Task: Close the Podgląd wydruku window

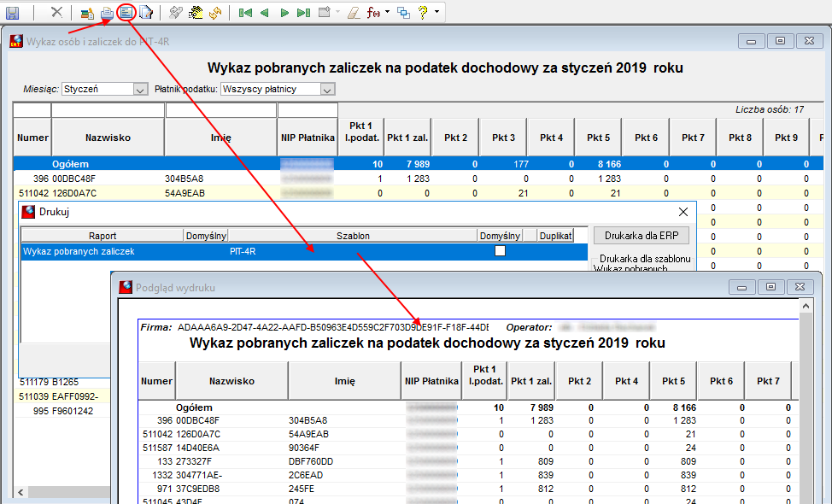Action: tap(800, 287)
